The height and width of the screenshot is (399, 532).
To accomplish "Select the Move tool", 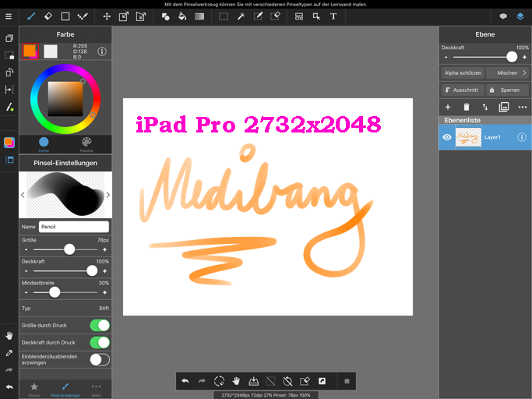I will pyautogui.click(x=107, y=16).
